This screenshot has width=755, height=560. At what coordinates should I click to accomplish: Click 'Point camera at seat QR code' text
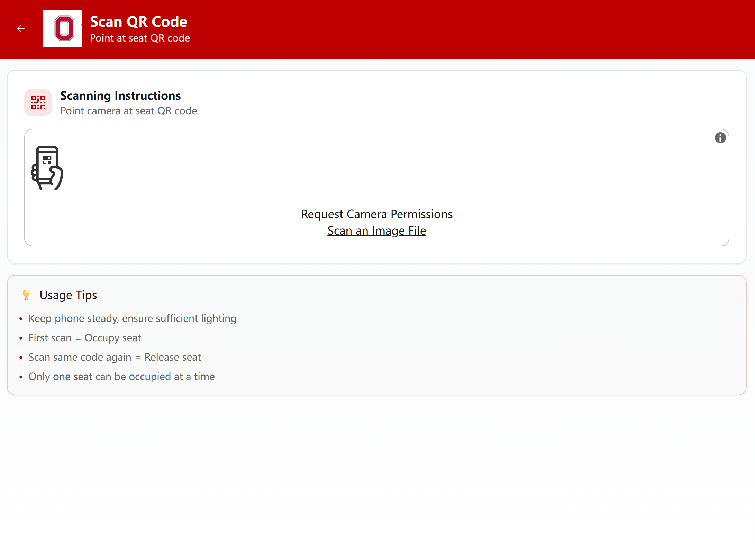[x=128, y=111]
